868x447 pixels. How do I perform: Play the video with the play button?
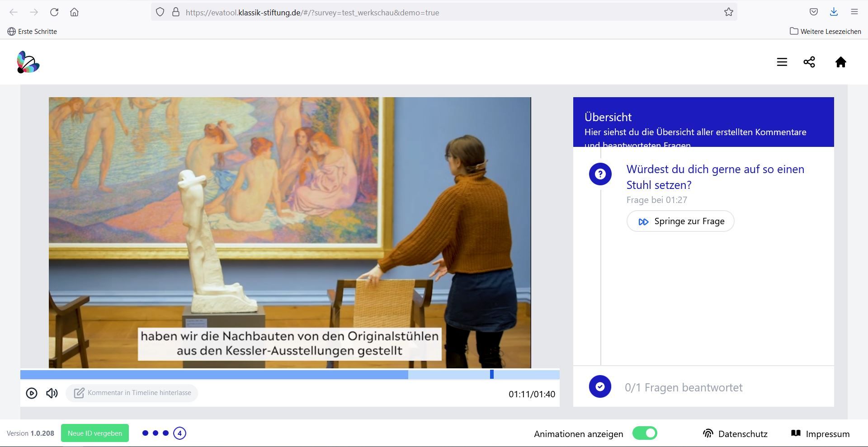click(32, 393)
